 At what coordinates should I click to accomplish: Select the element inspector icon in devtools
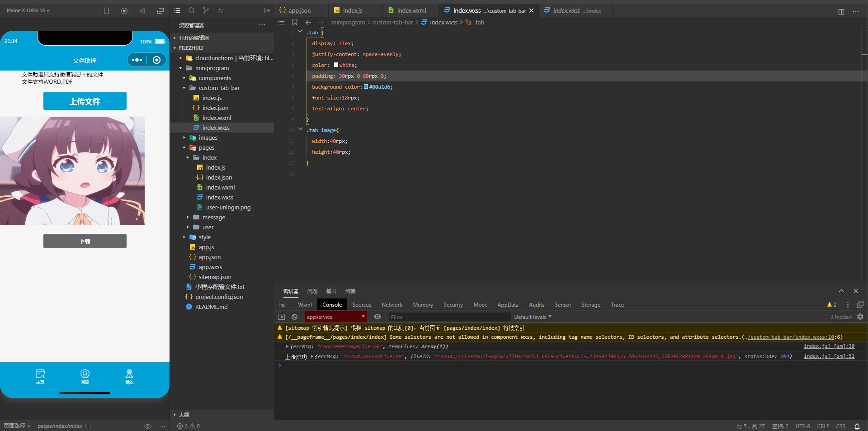click(282, 305)
